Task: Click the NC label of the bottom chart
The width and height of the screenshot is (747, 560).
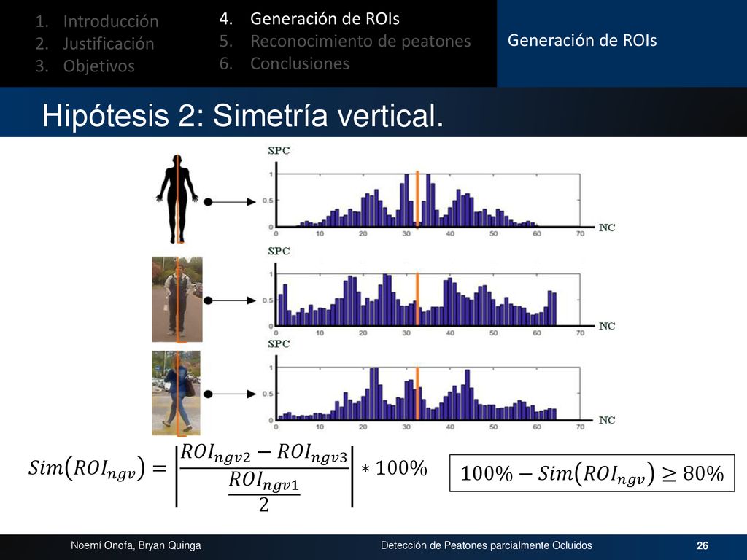Action: 607,420
